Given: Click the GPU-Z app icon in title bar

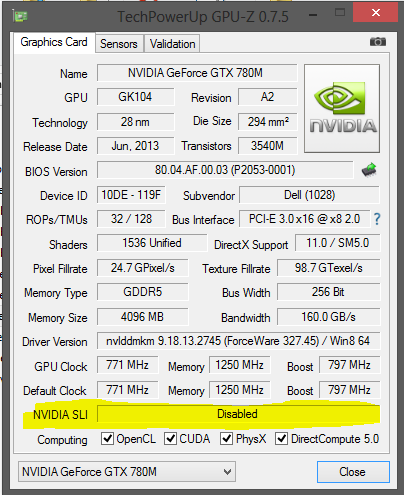Looking at the screenshot, I should tap(20, 16).
